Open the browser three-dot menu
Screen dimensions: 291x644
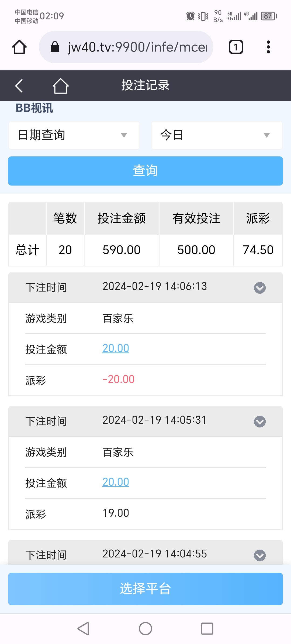pyautogui.click(x=268, y=47)
